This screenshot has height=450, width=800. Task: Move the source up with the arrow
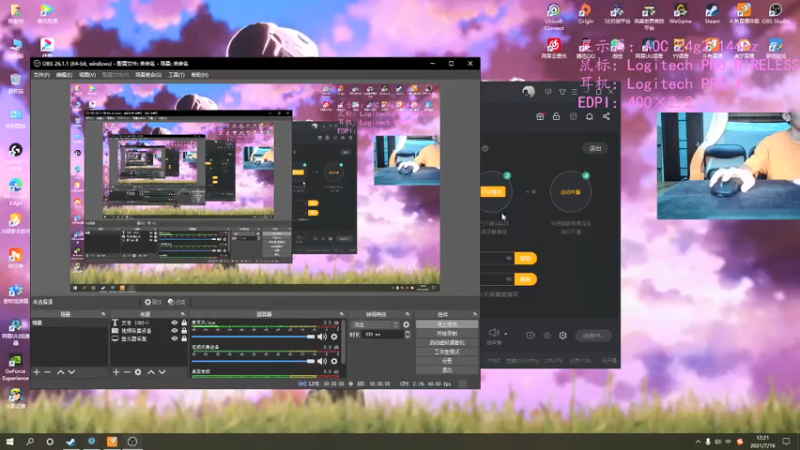(x=151, y=372)
